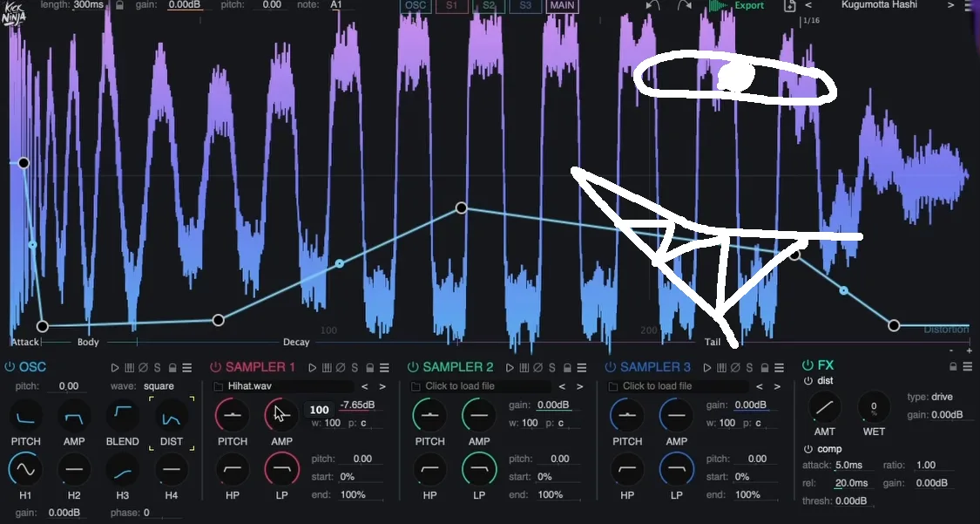Lock the Sampler 1 layer
Screen dimensions: 980x524
[x=370, y=368]
